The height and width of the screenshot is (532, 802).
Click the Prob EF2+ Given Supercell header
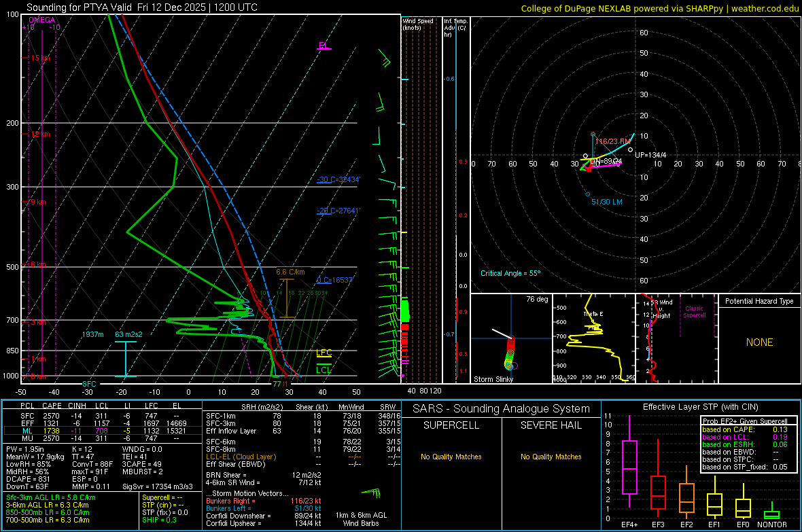[x=745, y=421]
